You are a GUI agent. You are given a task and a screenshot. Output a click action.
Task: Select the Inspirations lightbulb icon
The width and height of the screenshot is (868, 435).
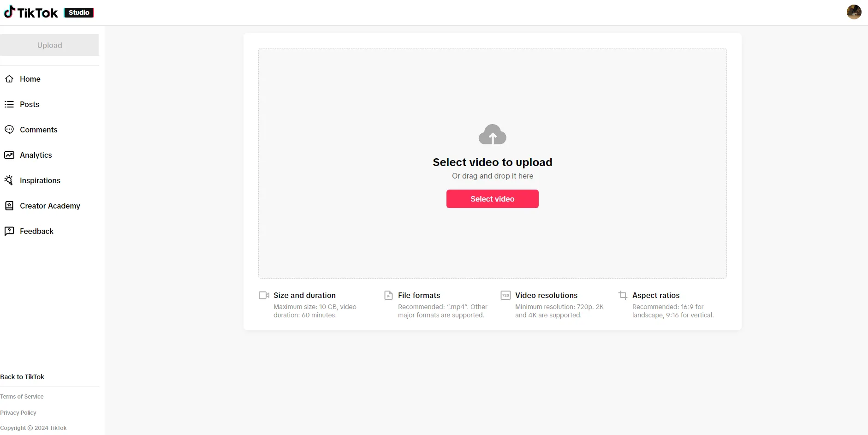click(x=10, y=180)
